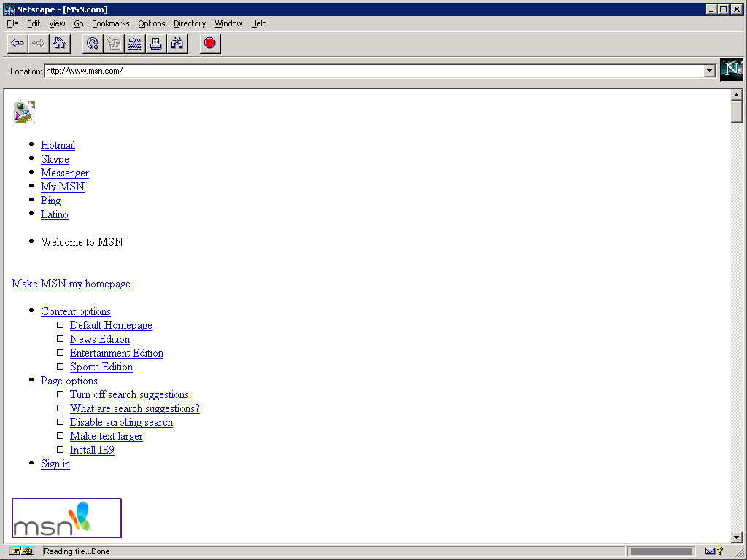
Task: Open the Content options link
Action: point(76,311)
